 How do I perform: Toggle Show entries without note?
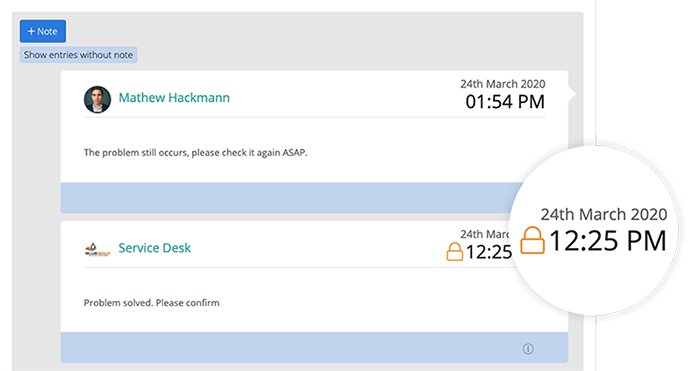[79, 55]
